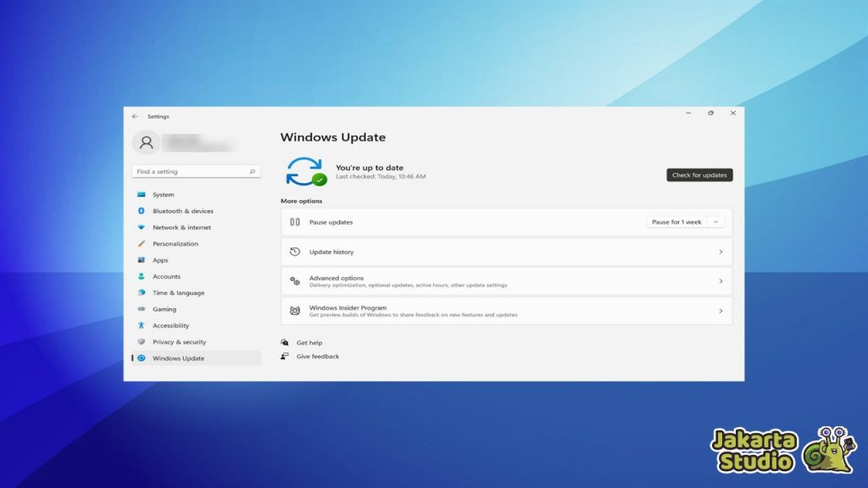Open the Windows Insider Program row
Screen dimensions: 868x488
pyautogui.click(x=507, y=311)
